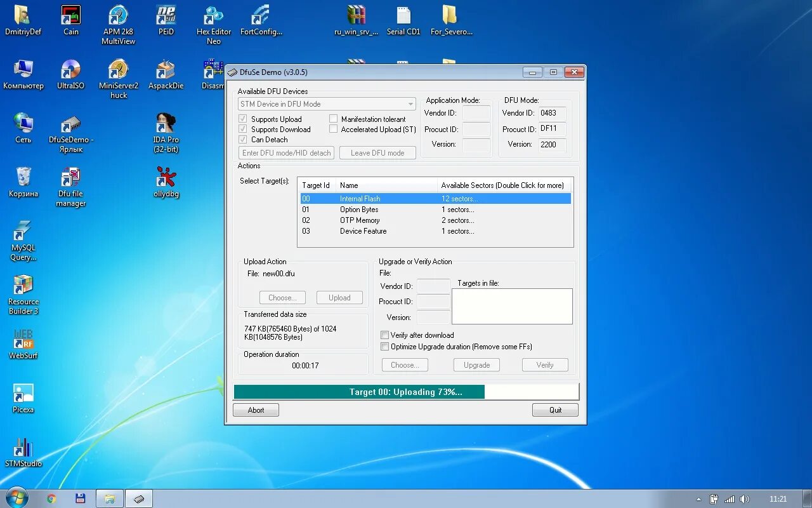Select the Option Bytes target row
The width and height of the screenshot is (812, 508).
coord(435,210)
